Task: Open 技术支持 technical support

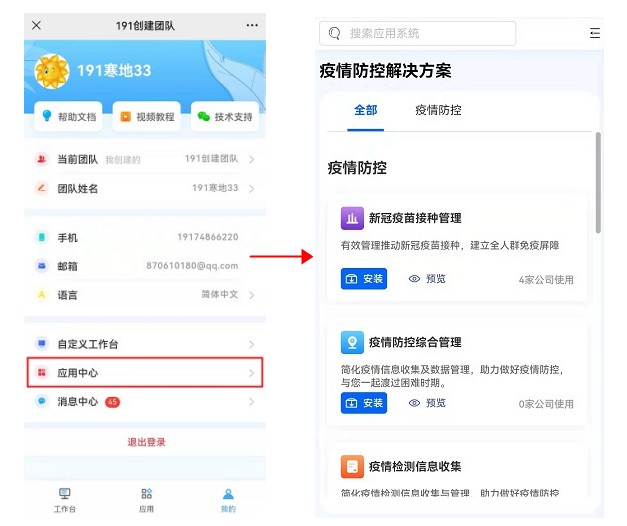Action: pos(224,117)
